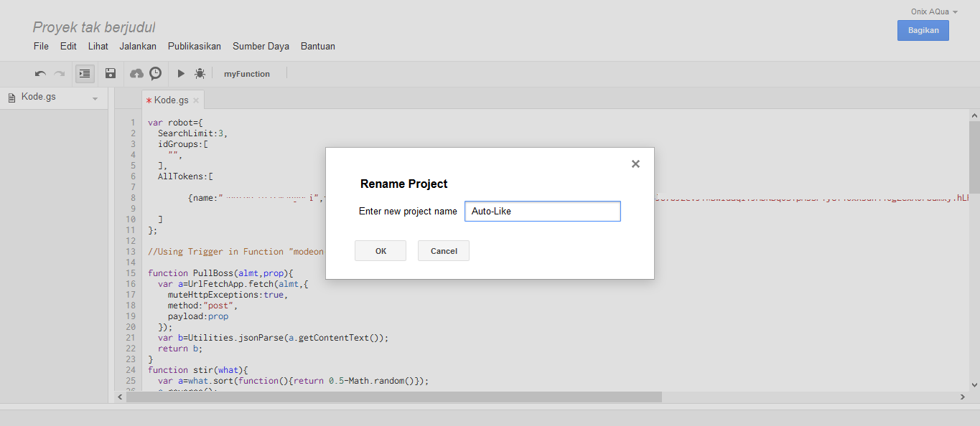
Task: Confirm rename with OK button
Action: coord(381,251)
